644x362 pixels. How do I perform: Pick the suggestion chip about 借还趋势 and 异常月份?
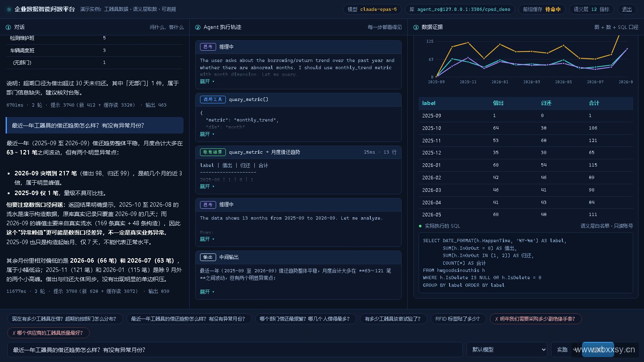(x=188, y=319)
